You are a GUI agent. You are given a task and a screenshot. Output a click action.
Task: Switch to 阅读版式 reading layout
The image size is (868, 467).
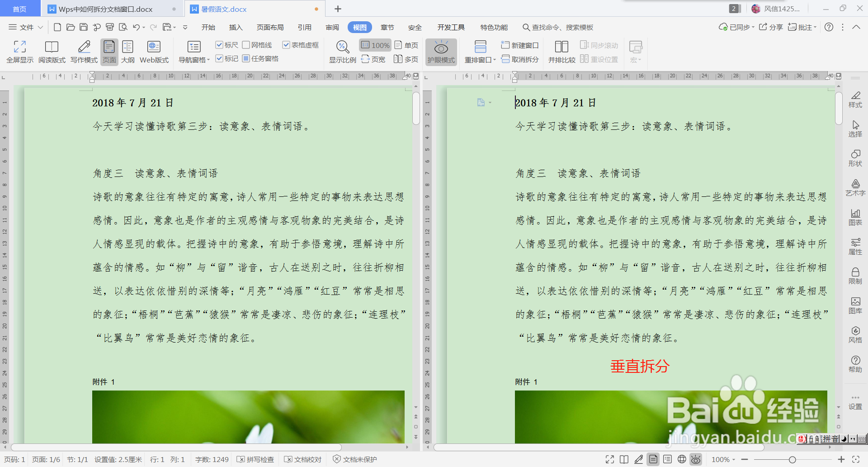(52, 52)
